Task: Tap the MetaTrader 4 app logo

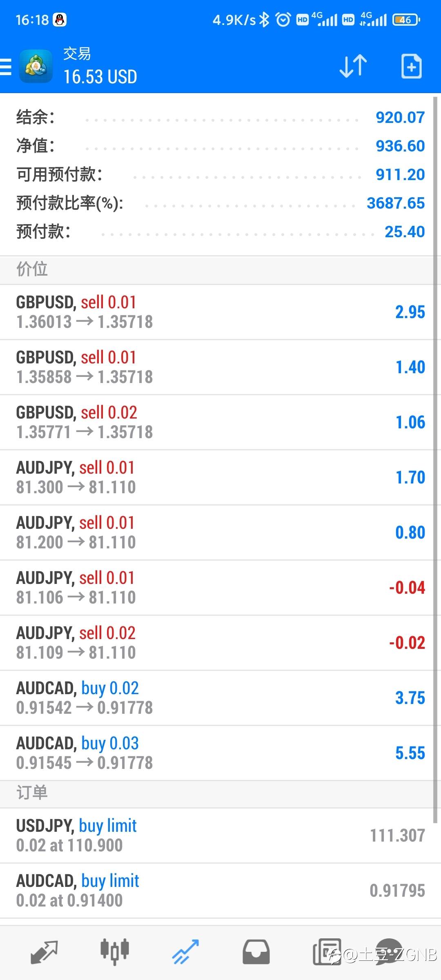Action: [x=36, y=66]
